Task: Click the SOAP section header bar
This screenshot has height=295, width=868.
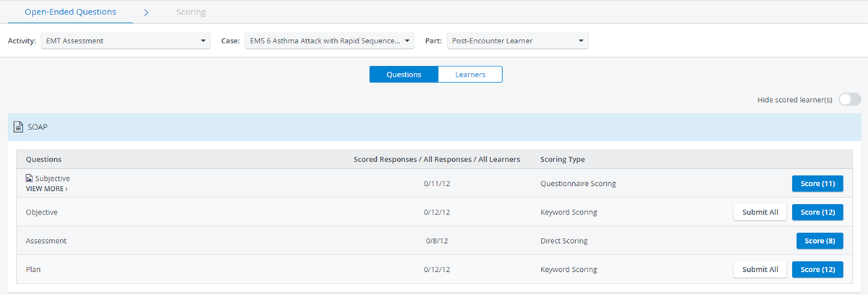Action: [x=434, y=127]
